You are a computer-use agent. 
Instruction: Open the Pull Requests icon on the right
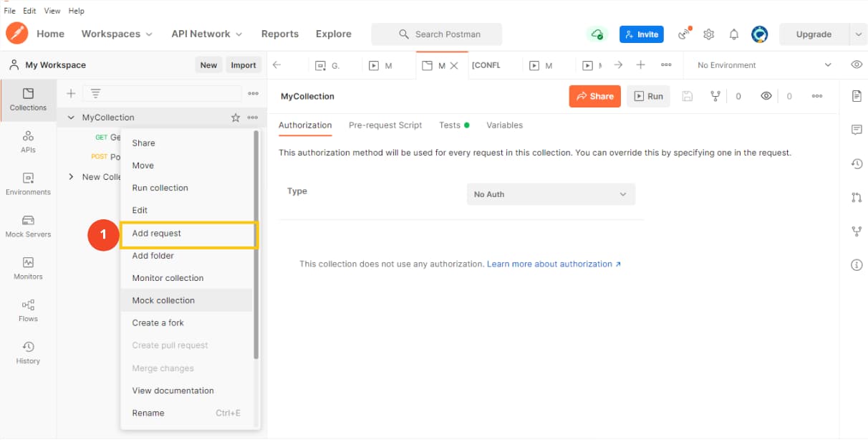tap(857, 197)
